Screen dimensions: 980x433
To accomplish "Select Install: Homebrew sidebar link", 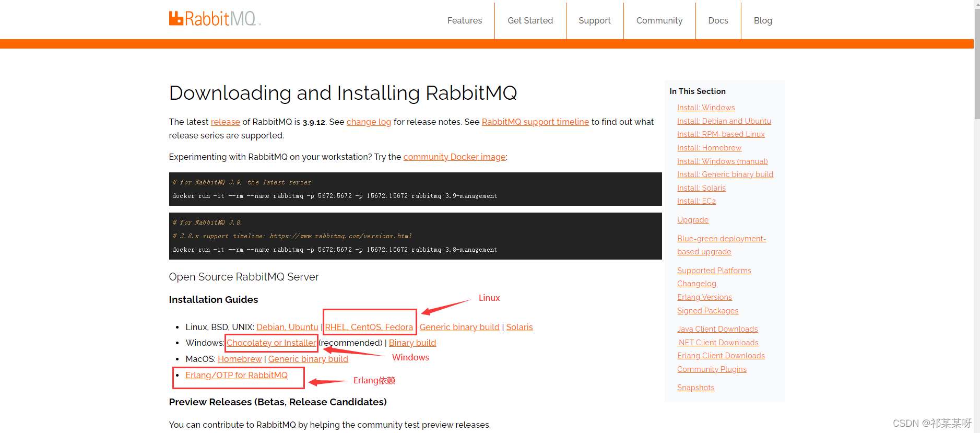I will (x=709, y=148).
